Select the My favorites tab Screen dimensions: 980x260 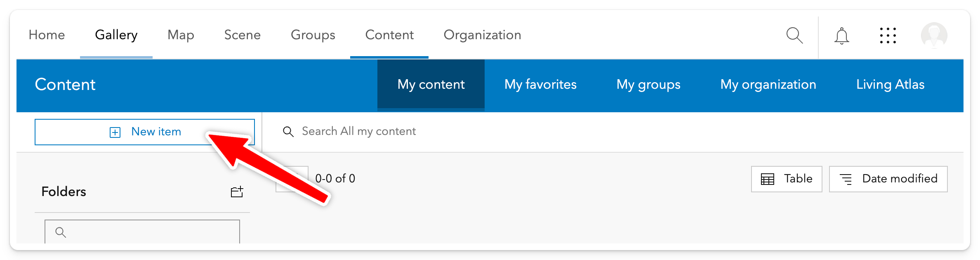click(540, 85)
